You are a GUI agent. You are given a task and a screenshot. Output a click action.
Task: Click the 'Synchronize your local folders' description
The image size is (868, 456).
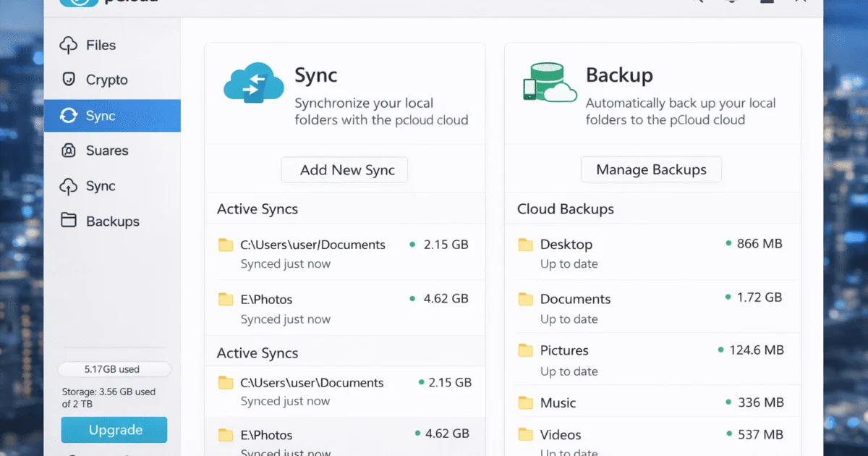pos(381,111)
